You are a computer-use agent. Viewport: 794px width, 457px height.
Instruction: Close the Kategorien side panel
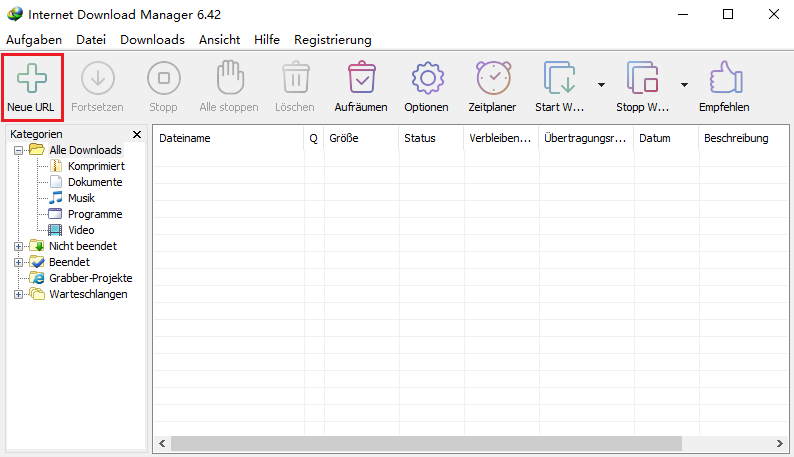[137, 134]
